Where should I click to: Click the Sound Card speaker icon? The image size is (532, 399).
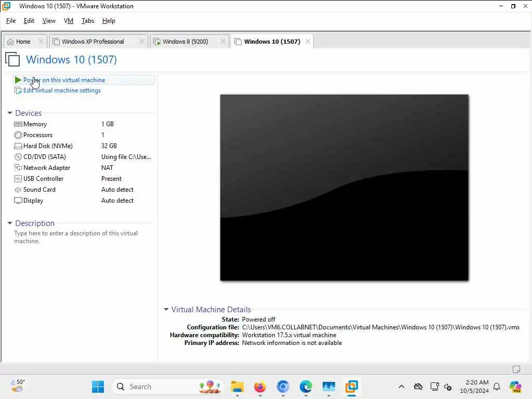[18, 190]
